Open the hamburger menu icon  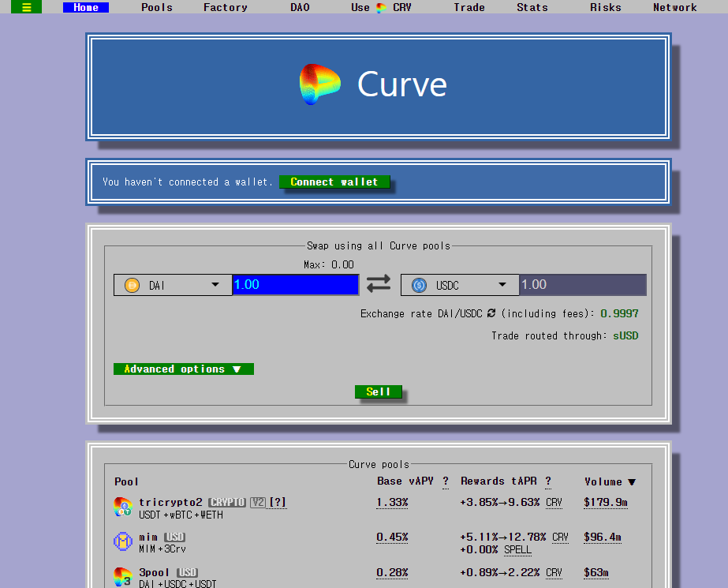27,7
